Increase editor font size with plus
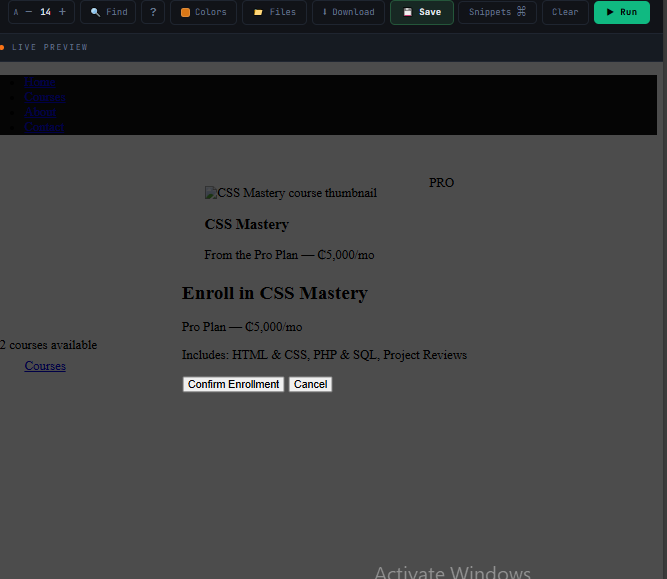The image size is (667, 579). coord(63,12)
